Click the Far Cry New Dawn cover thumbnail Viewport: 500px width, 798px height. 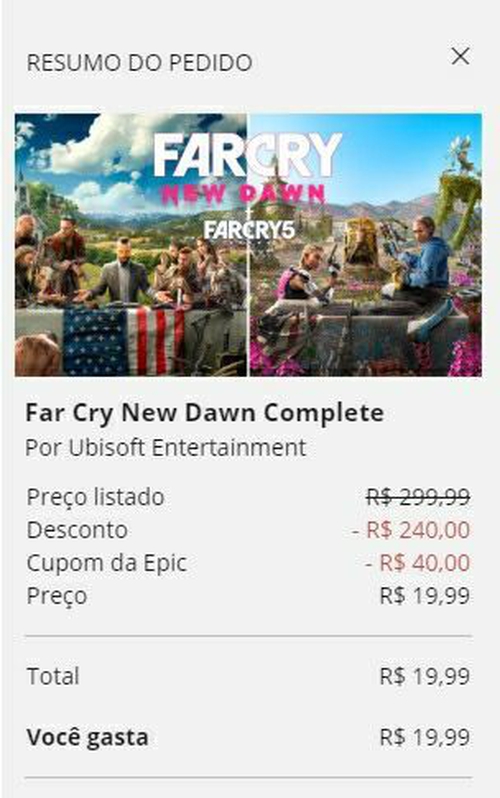248,245
